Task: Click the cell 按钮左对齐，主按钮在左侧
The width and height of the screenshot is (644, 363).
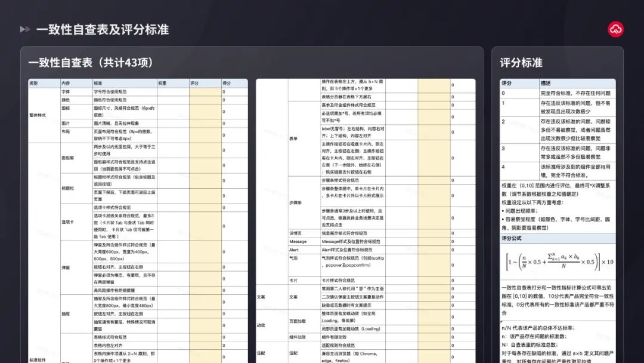Action: tap(125, 313)
